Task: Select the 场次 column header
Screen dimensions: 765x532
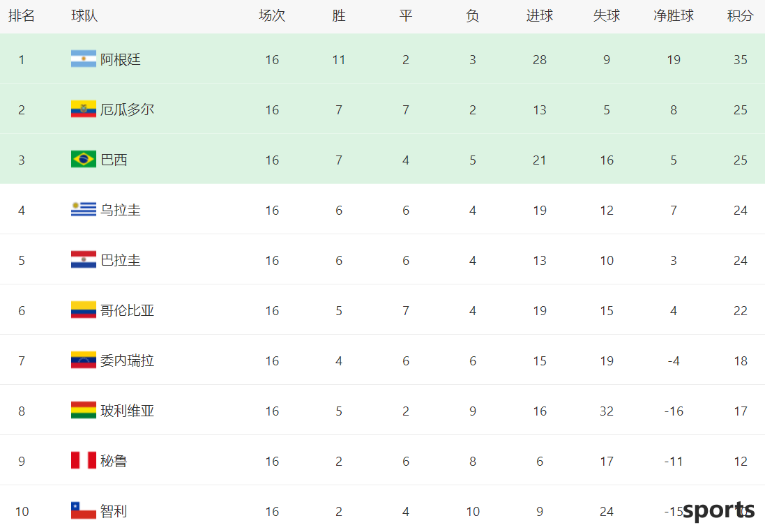Action: click(272, 16)
